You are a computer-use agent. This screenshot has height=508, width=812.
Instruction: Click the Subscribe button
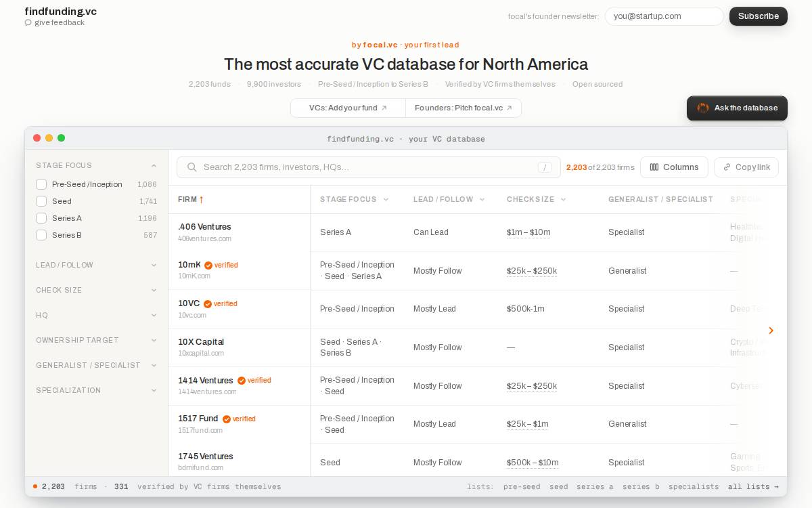click(759, 16)
